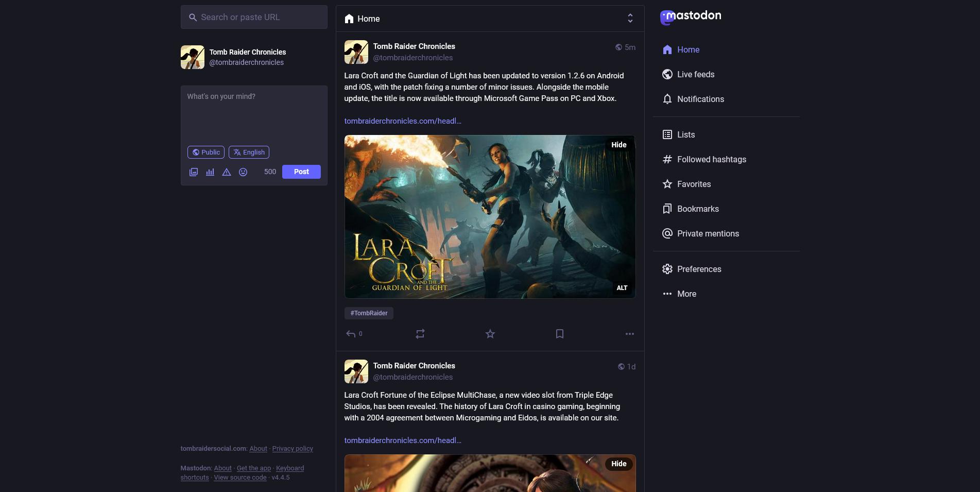Open the #TomBraider hashtag
The width and height of the screenshot is (980, 492).
(x=369, y=313)
